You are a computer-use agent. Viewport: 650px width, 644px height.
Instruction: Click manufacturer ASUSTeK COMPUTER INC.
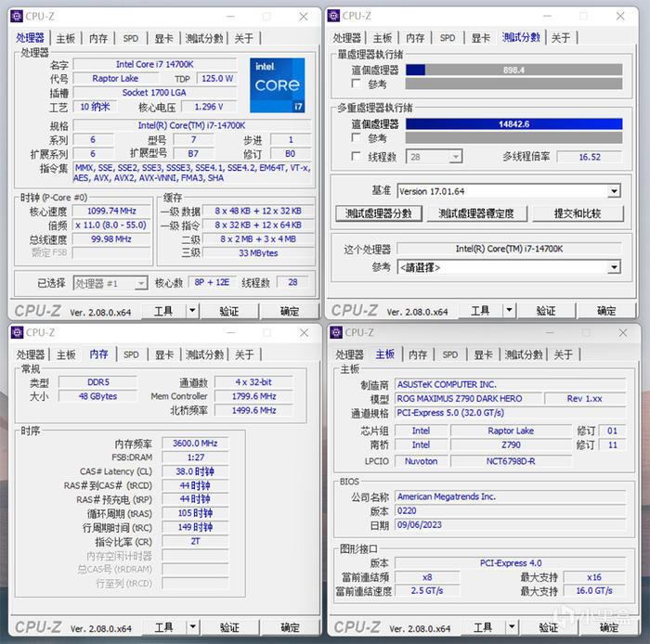(x=511, y=384)
